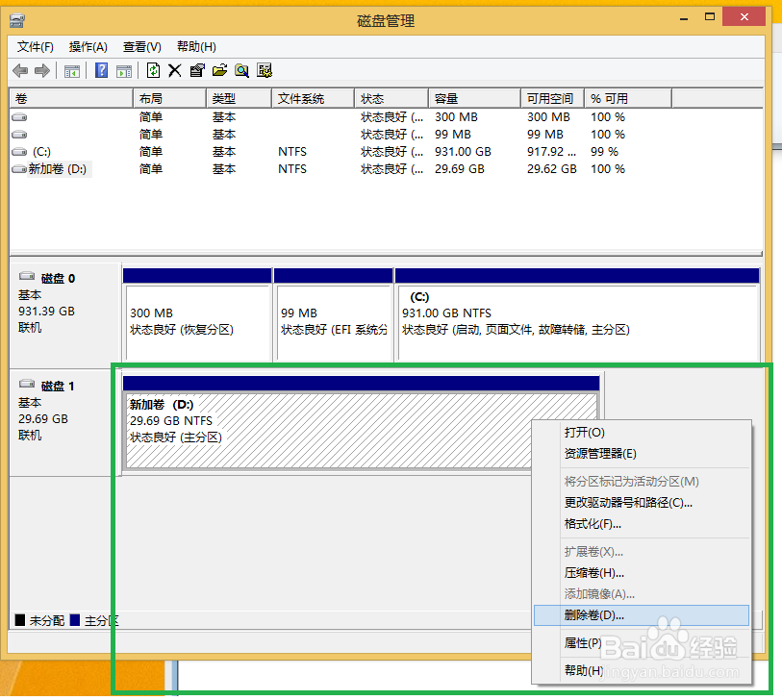
Task: Open the 帮助(H) menu bar item
Action: 194,44
